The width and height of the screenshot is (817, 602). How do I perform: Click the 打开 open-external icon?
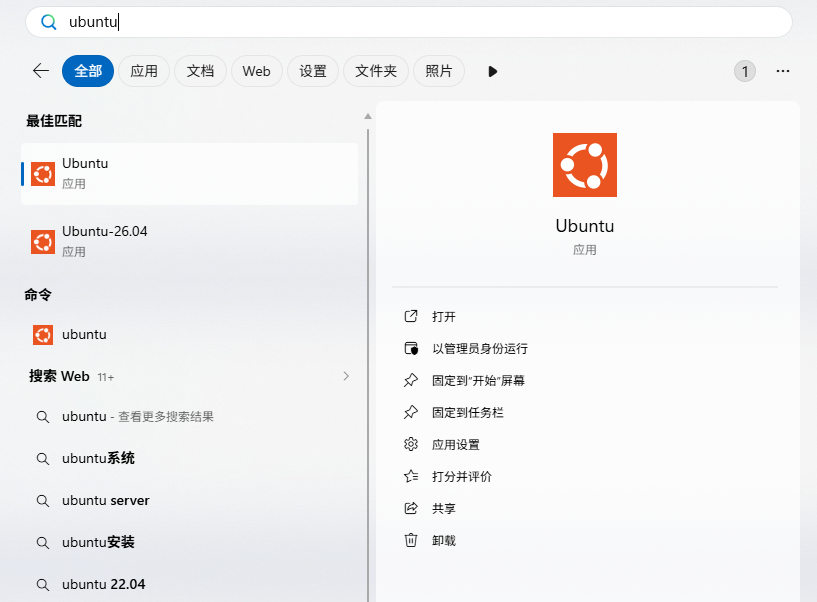point(411,316)
